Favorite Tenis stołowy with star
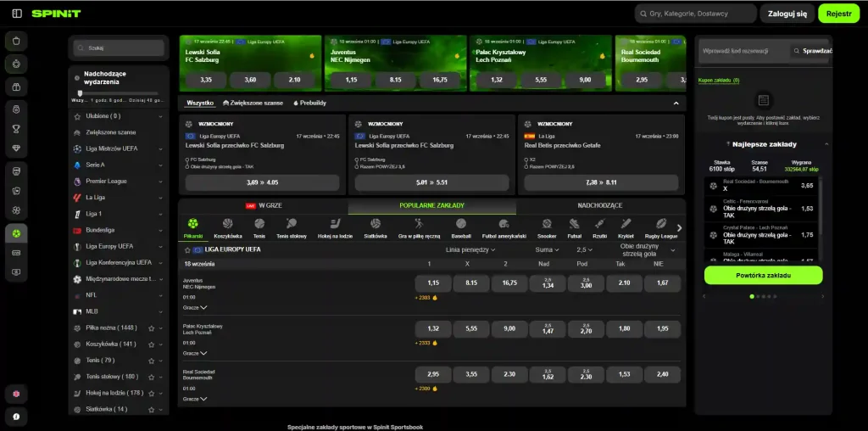The width and height of the screenshot is (868, 431). pyautogui.click(x=151, y=377)
